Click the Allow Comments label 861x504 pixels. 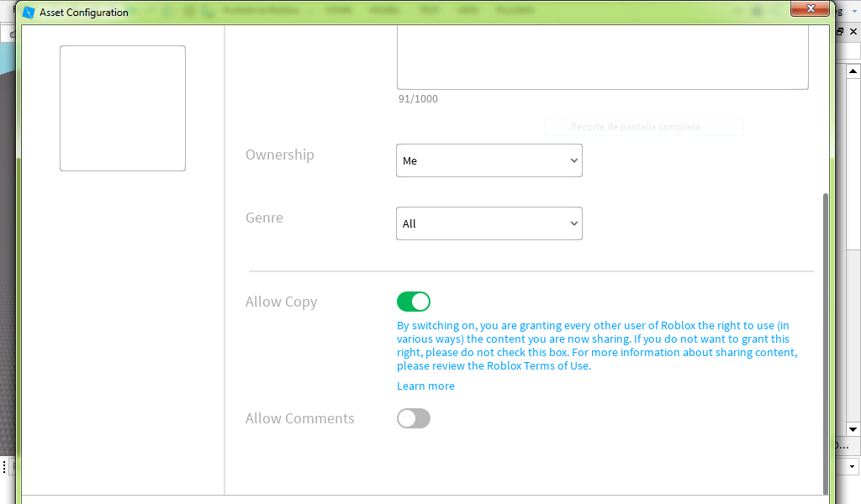tap(300, 418)
